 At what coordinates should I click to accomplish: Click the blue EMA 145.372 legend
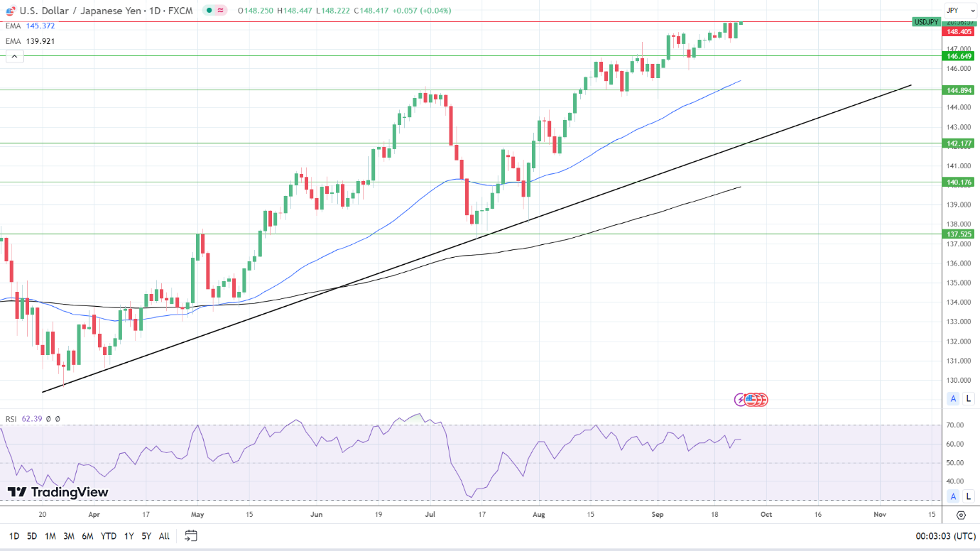30,26
